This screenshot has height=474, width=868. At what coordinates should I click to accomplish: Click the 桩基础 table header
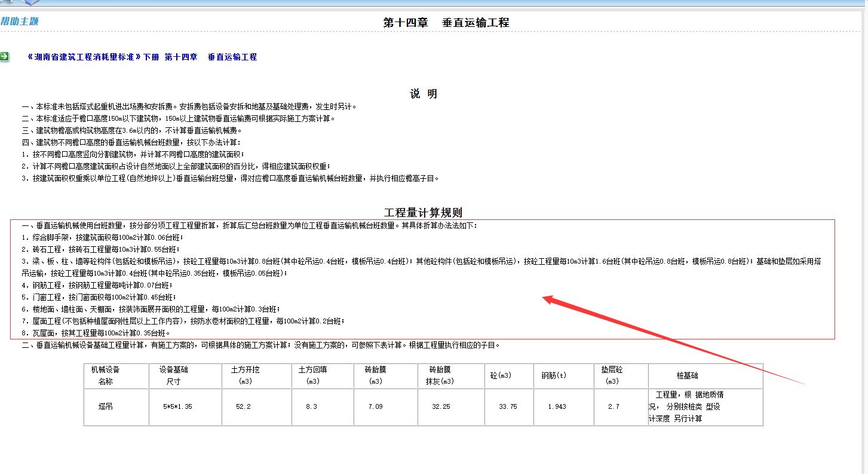pos(706,375)
